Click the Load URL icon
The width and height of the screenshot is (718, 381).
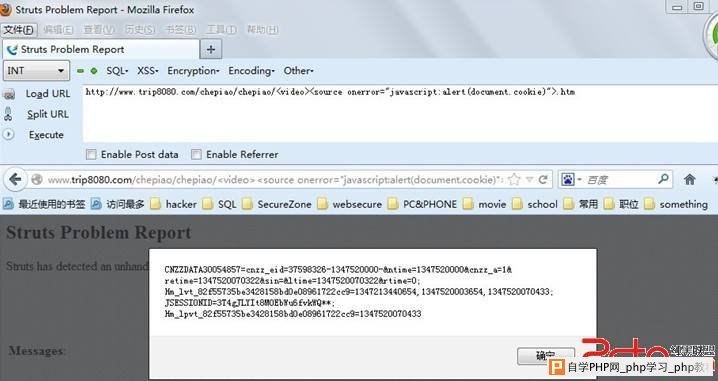point(9,94)
